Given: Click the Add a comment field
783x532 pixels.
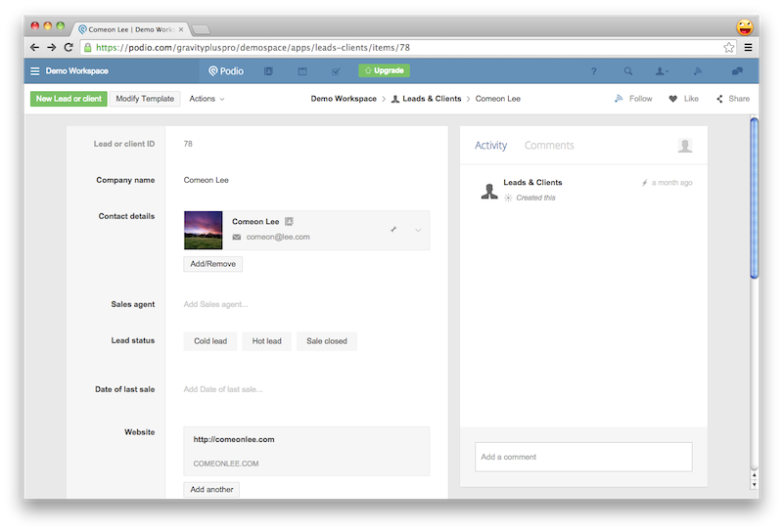Looking at the screenshot, I should 583,457.
